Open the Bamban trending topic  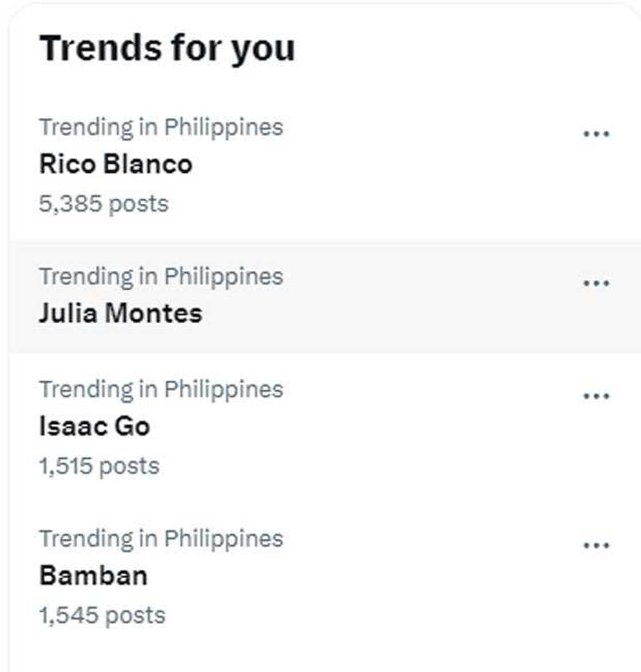(x=93, y=576)
